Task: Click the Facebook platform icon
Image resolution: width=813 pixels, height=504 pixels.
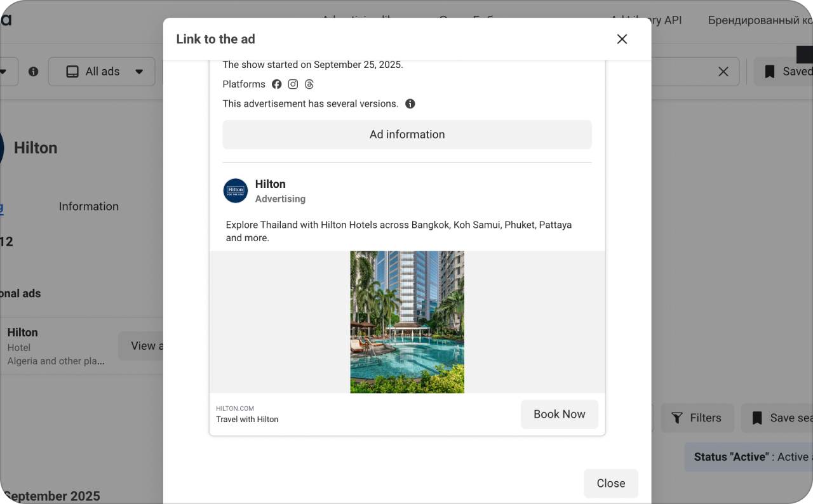Action: 276,84
